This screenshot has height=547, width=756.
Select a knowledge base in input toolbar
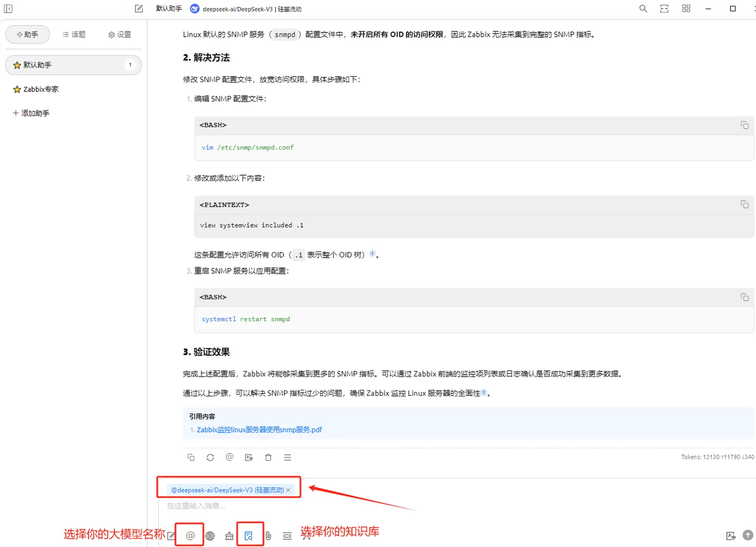point(249,536)
